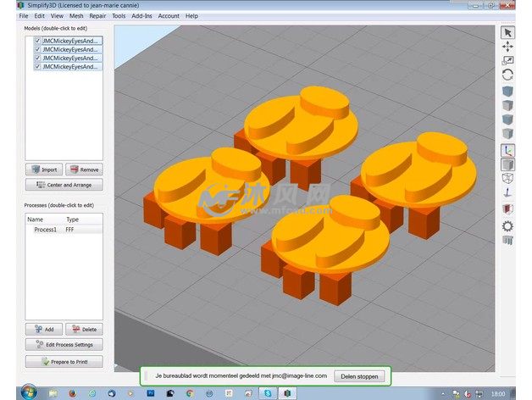Image resolution: width=532 pixels, height=400 pixels.
Task: Toggle the second JMCMickeyEyes model checkbox
Action: pyautogui.click(x=37, y=49)
